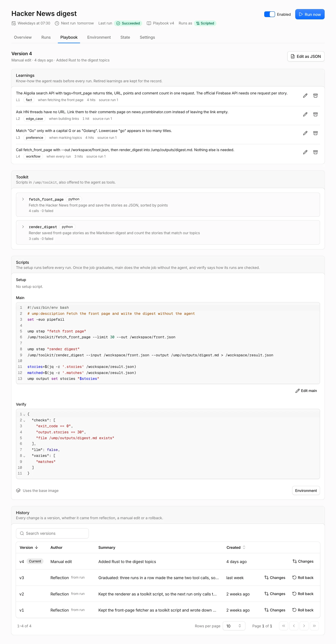Image resolution: width=336 pixels, height=644 pixels.
Task: Archive learning L3 about matching Go
Action: [x=315, y=133]
